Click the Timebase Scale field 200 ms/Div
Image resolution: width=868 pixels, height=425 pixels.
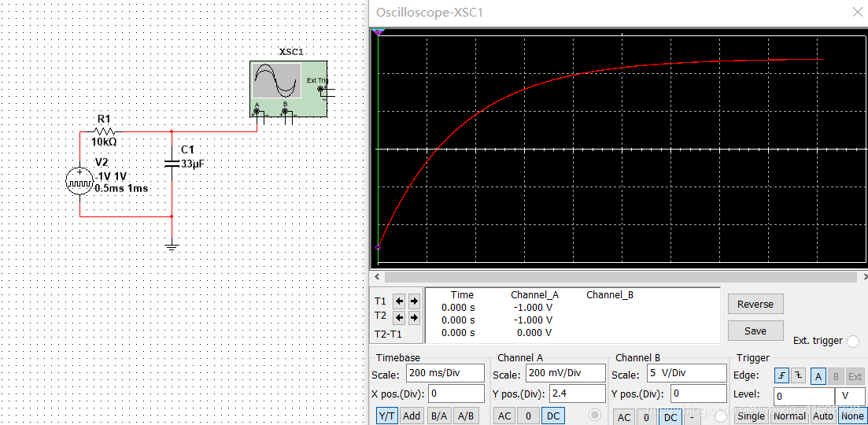pyautogui.click(x=445, y=373)
